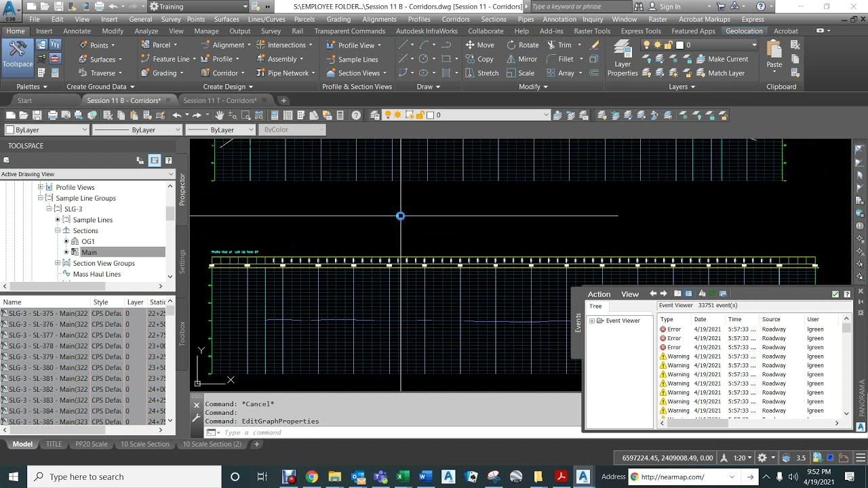Expand the Create Design panel title
Viewport: 868px width, 488px height.
pos(228,87)
